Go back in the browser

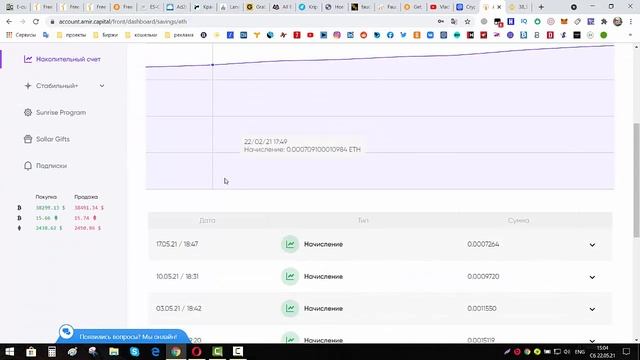[x=9, y=21]
